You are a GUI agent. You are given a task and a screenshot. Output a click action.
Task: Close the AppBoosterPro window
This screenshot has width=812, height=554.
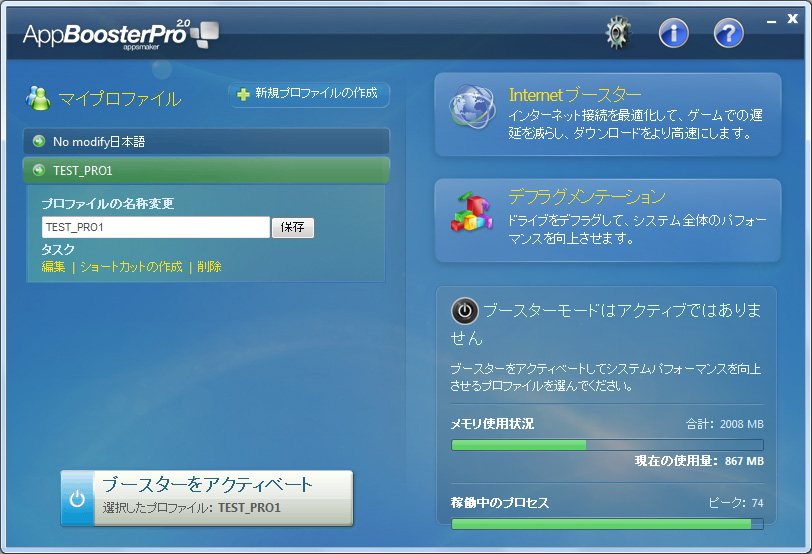click(792, 19)
